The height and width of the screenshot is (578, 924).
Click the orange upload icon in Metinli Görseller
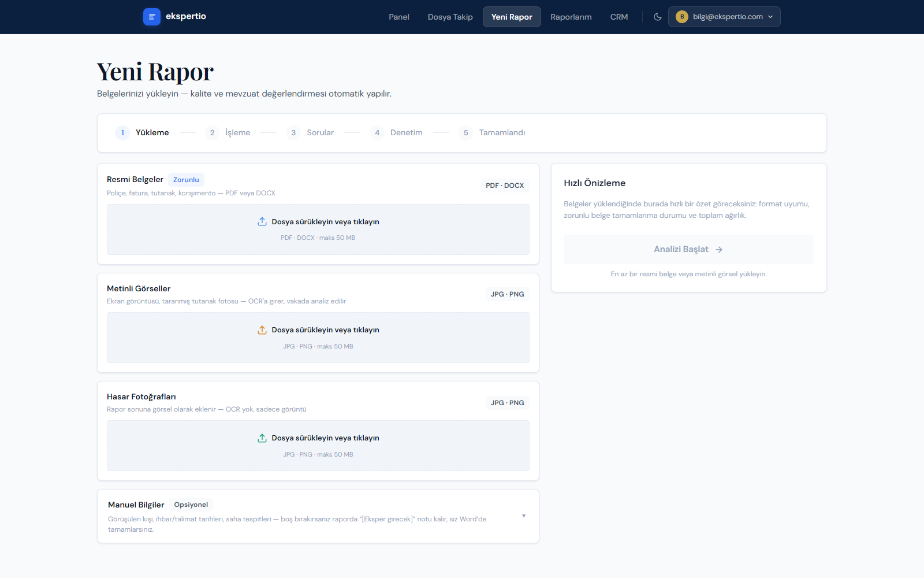[x=262, y=329]
